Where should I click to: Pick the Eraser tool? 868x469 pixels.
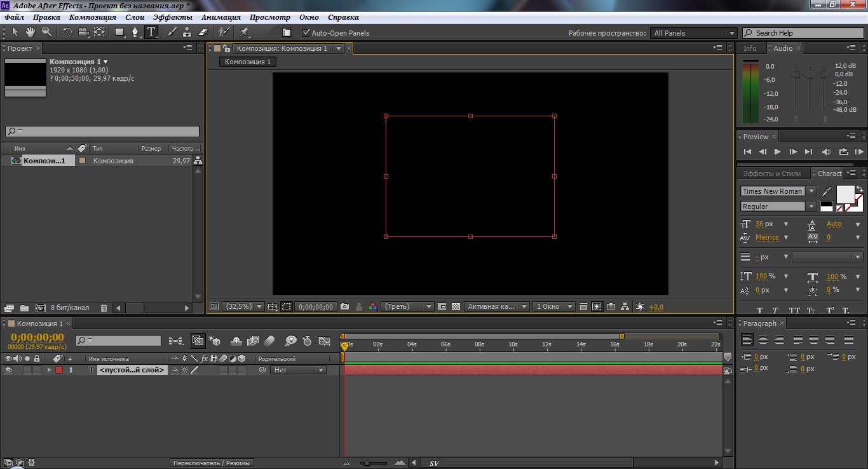coord(203,32)
